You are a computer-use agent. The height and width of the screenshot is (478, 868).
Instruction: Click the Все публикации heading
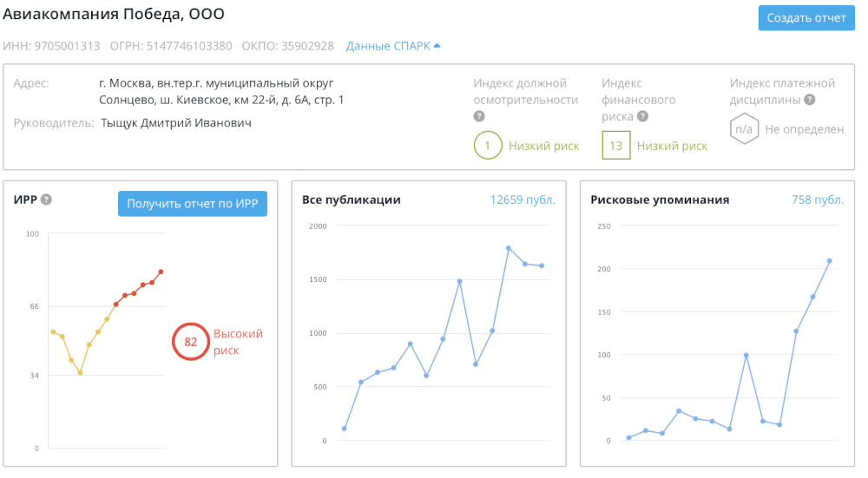click(x=351, y=200)
